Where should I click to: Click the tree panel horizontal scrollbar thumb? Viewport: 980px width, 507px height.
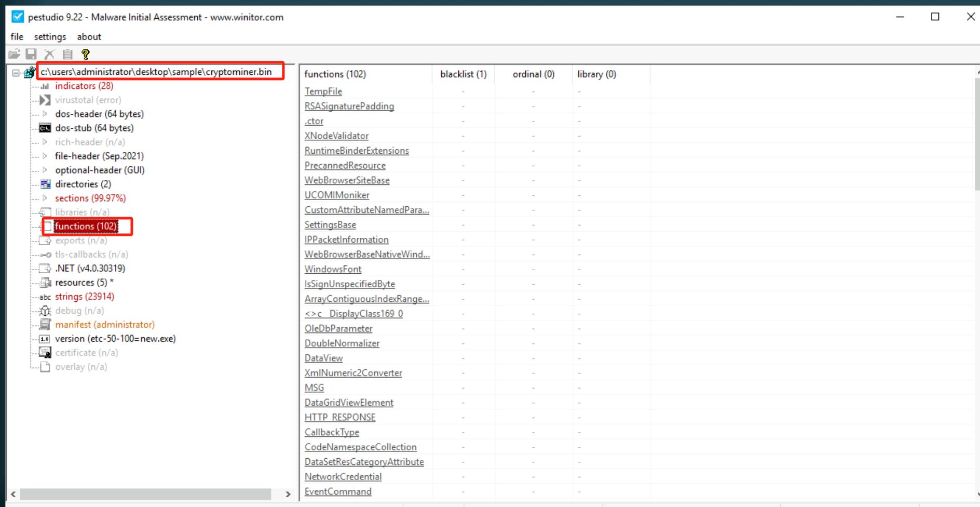[x=145, y=494]
